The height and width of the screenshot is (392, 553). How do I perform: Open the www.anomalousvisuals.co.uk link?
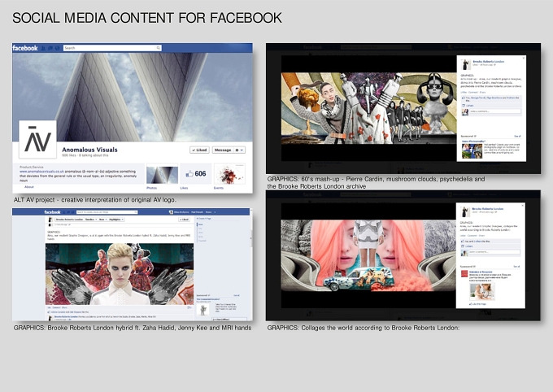41,171
